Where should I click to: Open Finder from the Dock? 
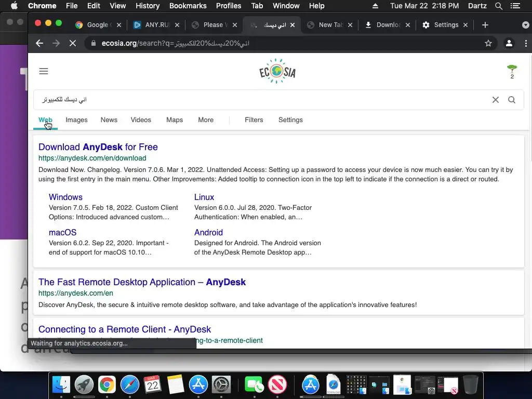pyautogui.click(x=61, y=385)
